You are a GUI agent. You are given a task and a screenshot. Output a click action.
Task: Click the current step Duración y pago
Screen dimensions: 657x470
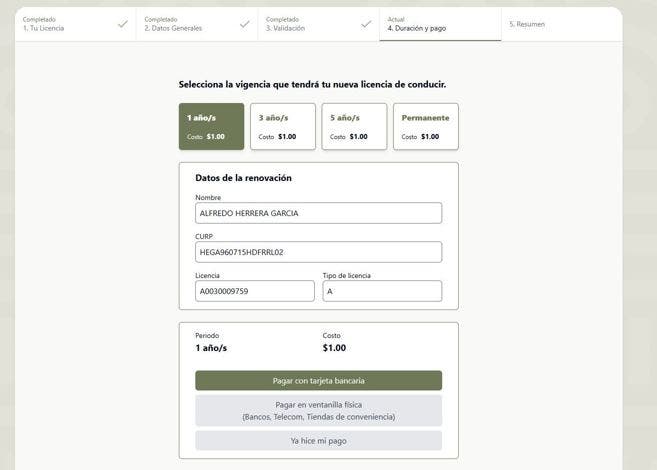tap(430, 24)
